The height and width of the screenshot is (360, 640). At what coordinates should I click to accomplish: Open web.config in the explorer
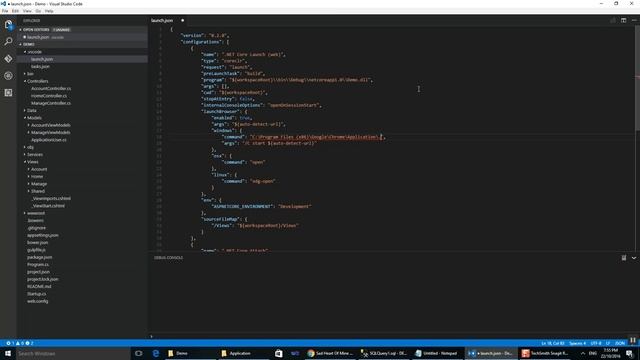(38, 301)
